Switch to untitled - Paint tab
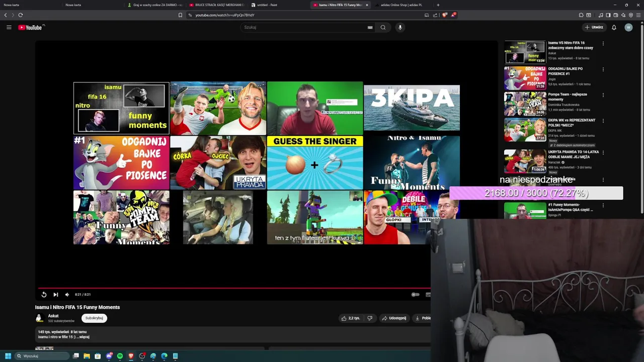Image resolution: width=644 pixels, height=362 pixels. pyautogui.click(x=278, y=5)
